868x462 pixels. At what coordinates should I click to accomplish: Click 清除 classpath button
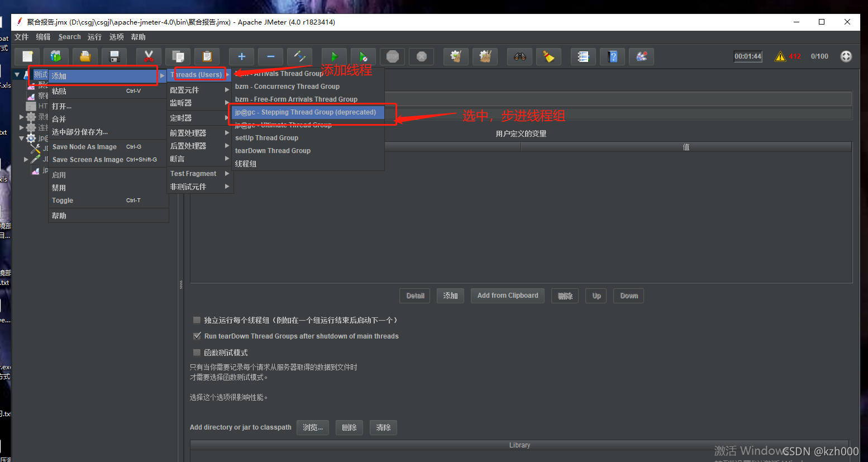[x=383, y=427]
